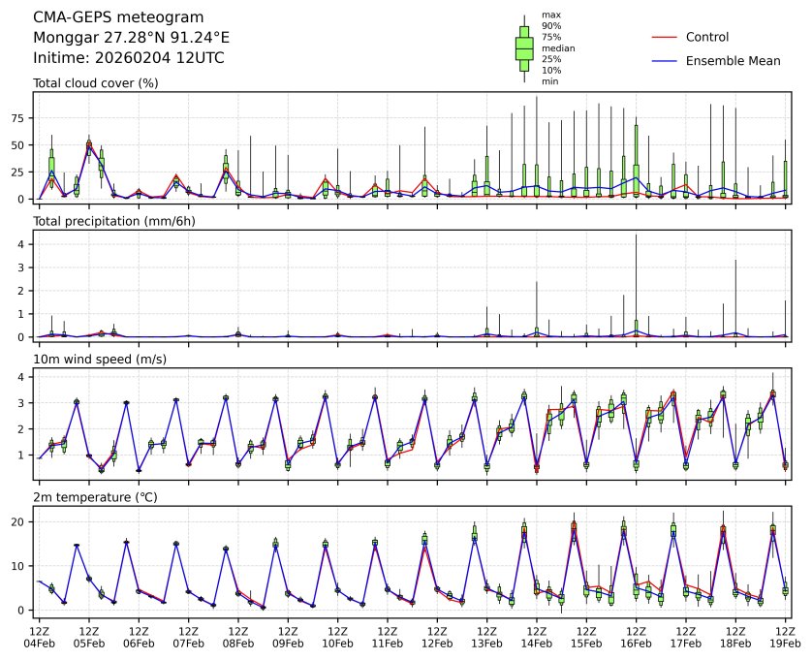Select the 'Control' legend label
The image size is (812, 660).
click(x=707, y=38)
